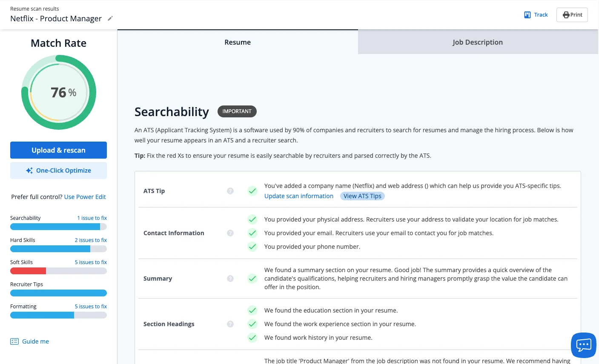Click the help icon for Section Headings
The height and width of the screenshot is (364, 599).
(x=230, y=324)
